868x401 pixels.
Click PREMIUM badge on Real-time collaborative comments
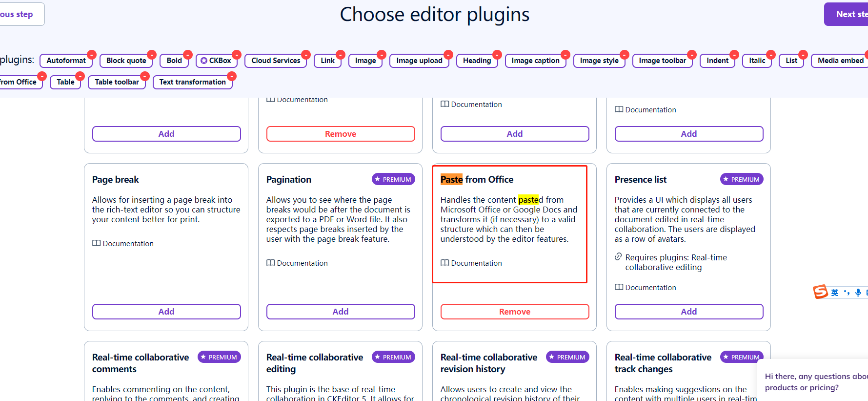219,357
